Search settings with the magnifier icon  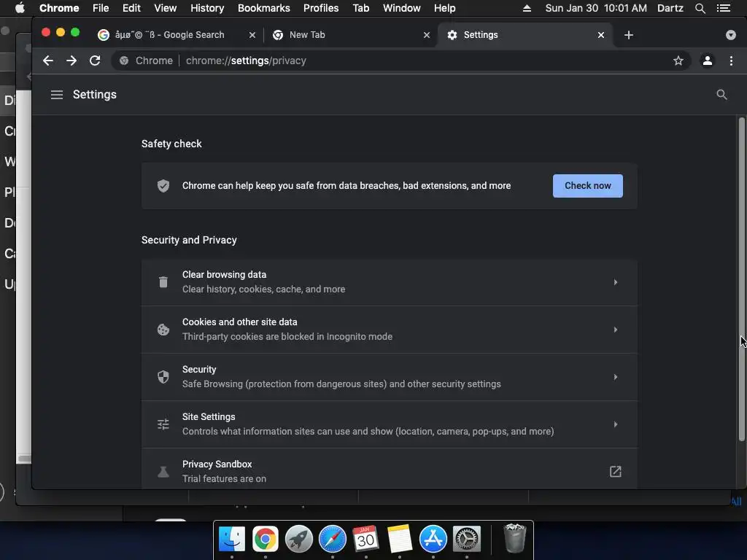tap(721, 95)
